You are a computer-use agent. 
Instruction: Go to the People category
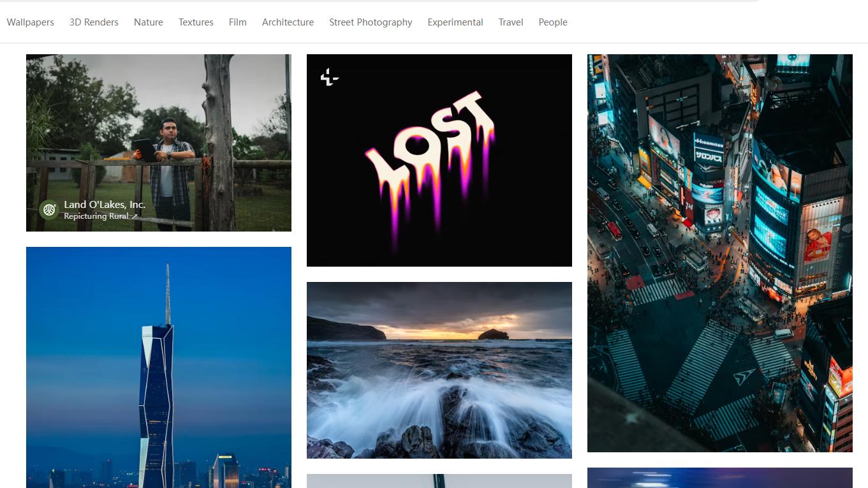coord(553,22)
